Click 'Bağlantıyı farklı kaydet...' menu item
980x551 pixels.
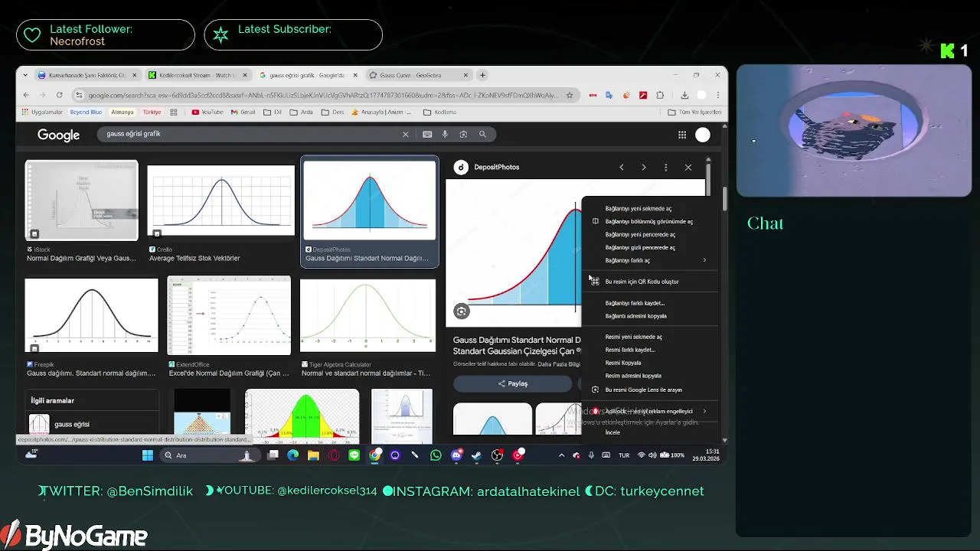point(635,303)
